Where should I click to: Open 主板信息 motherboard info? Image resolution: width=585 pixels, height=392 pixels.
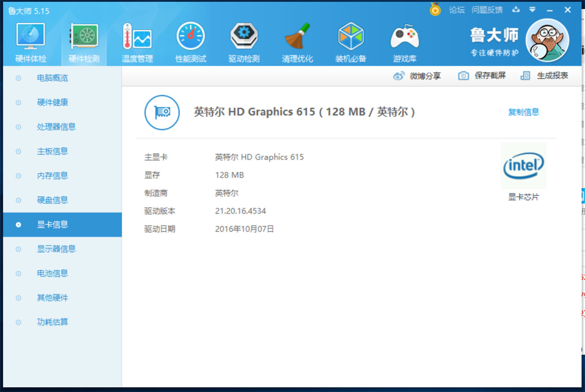(63, 151)
